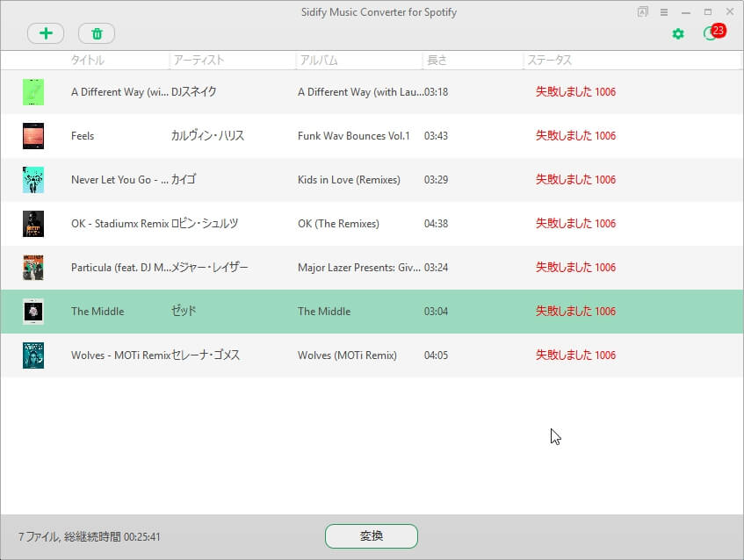The width and height of the screenshot is (744, 560).
Task: Click the 長さ column header
Action: [437, 61]
